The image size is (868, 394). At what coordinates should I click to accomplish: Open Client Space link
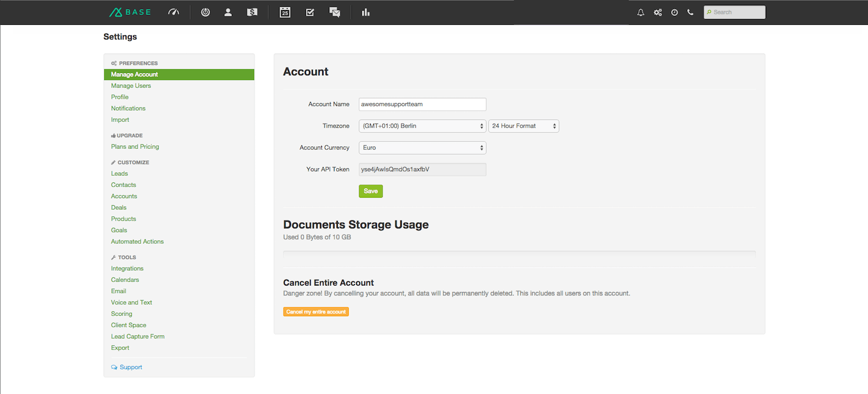[x=129, y=325]
